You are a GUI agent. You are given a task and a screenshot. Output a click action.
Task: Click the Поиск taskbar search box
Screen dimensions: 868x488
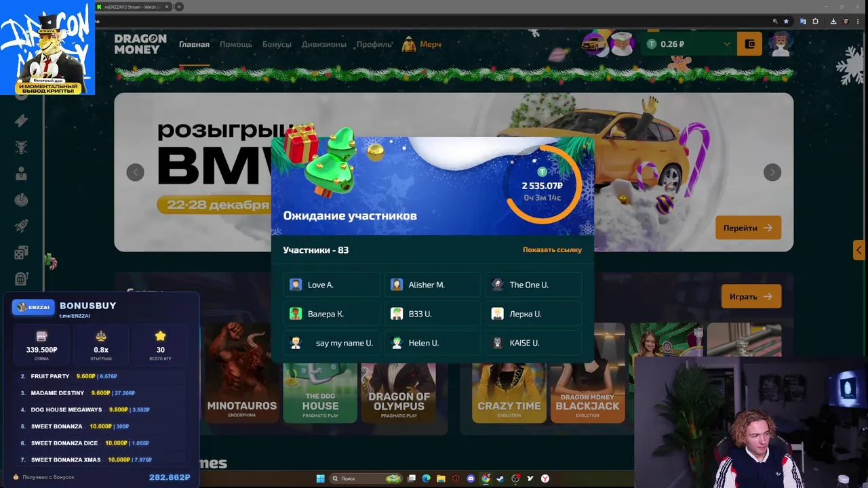pyautogui.click(x=365, y=479)
